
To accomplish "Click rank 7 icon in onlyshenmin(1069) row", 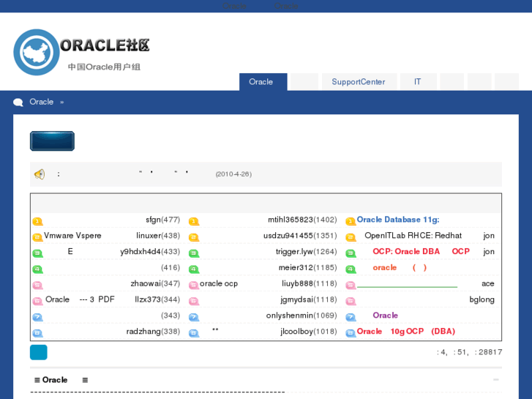I will click(x=194, y=317).
